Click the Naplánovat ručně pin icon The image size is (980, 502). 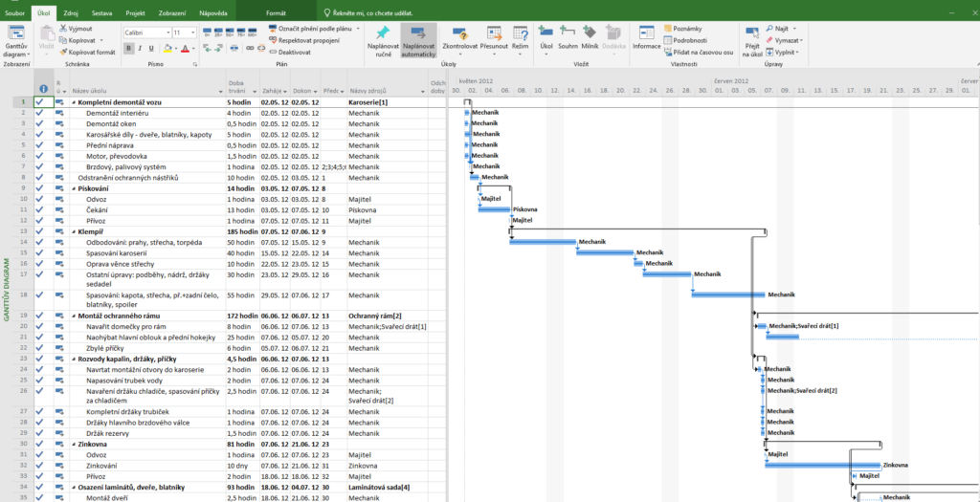pos(383,33)
